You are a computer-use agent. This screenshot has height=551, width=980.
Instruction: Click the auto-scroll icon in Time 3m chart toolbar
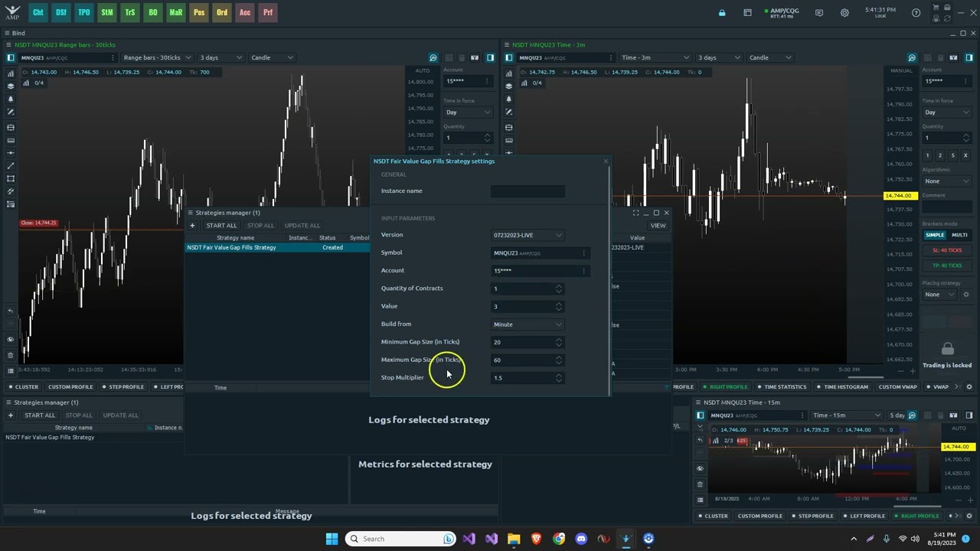click(x=912, y=57)
